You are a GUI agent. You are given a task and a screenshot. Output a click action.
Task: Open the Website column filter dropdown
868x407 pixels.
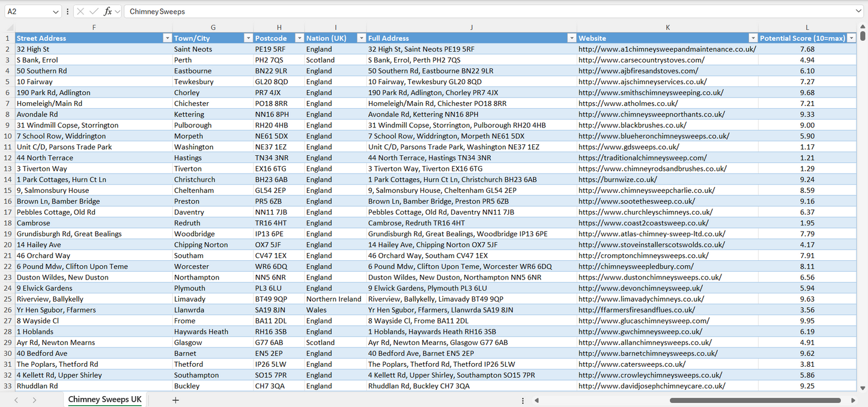753,37
